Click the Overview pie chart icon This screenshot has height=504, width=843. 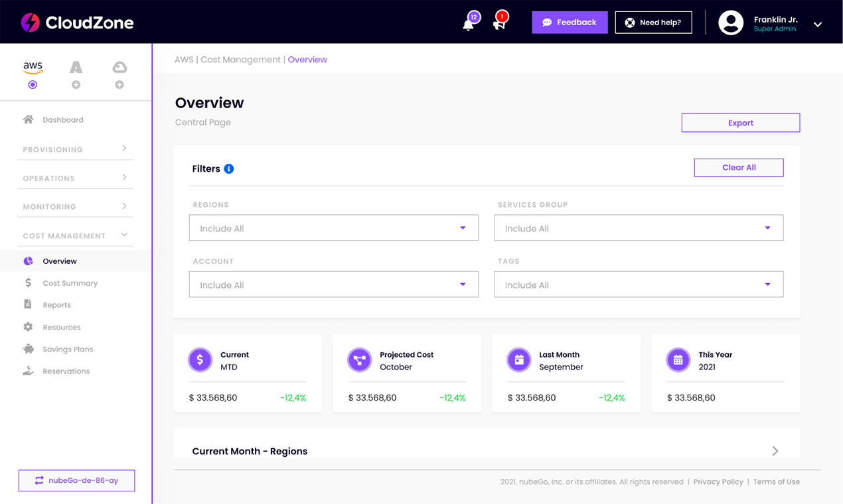[28, 261]
